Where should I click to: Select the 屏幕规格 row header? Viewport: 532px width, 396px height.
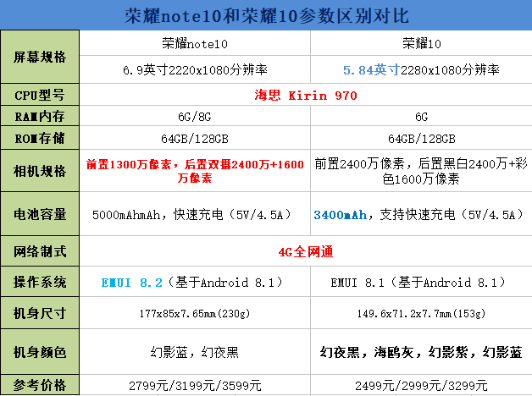[x=40, y=57]
